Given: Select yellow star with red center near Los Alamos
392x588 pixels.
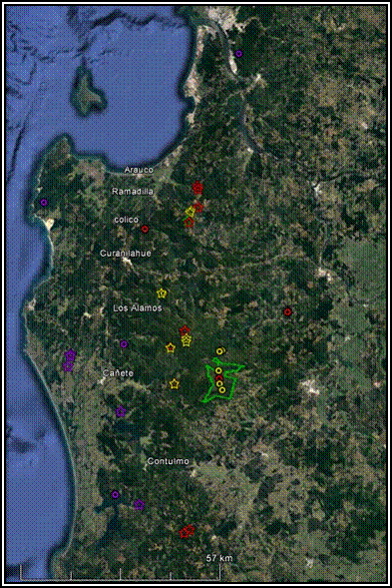Looking at the screenshot, I should pyautogui.click(x=171, y=348).
